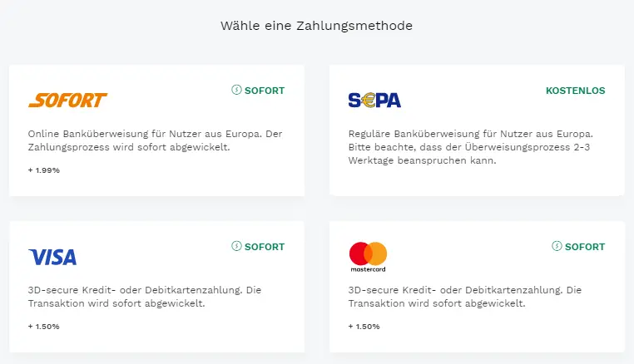Select the + 1.99% fee text

tap(43, 170)
